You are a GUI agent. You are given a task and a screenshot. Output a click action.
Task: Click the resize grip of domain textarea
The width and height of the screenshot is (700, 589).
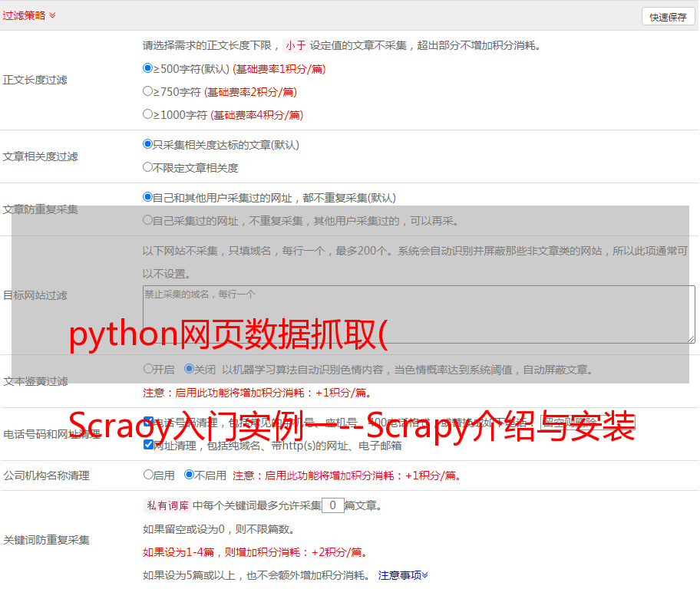tap(691, 339)
